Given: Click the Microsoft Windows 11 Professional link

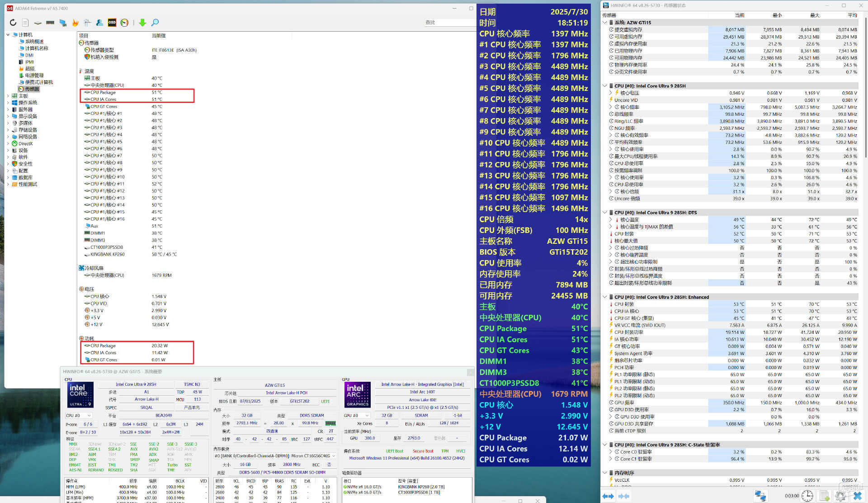Looking at the screenshot, I should pyautogui.click(x=407, y=458).
